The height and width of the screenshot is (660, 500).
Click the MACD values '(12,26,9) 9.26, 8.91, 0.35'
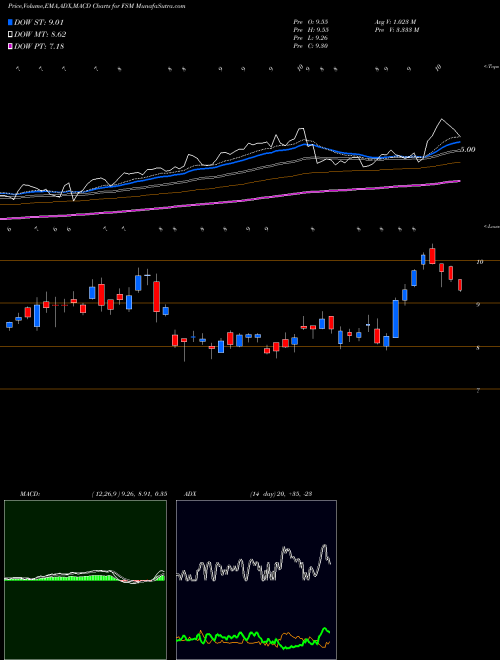coord(129,494)
